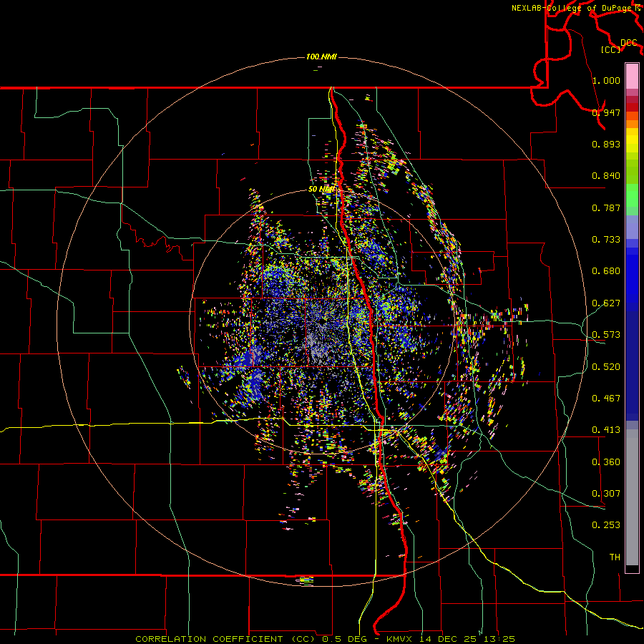Click the Correlation Coefficient KMVX product title
This screenshot has width=644, height=644.
click(x=326, y=639)
